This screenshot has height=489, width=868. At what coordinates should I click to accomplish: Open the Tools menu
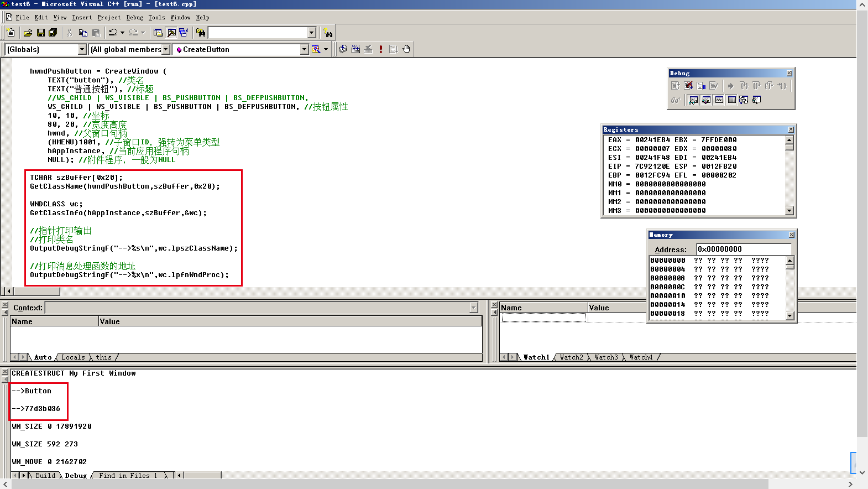pyautogui.click(x=156, y=18)
